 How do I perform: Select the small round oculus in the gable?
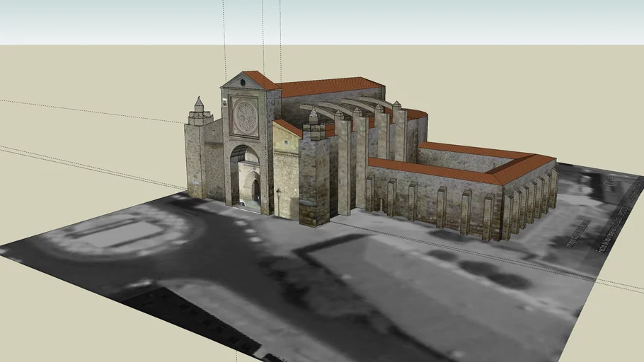pyautogui.click(x=243, y=83)
